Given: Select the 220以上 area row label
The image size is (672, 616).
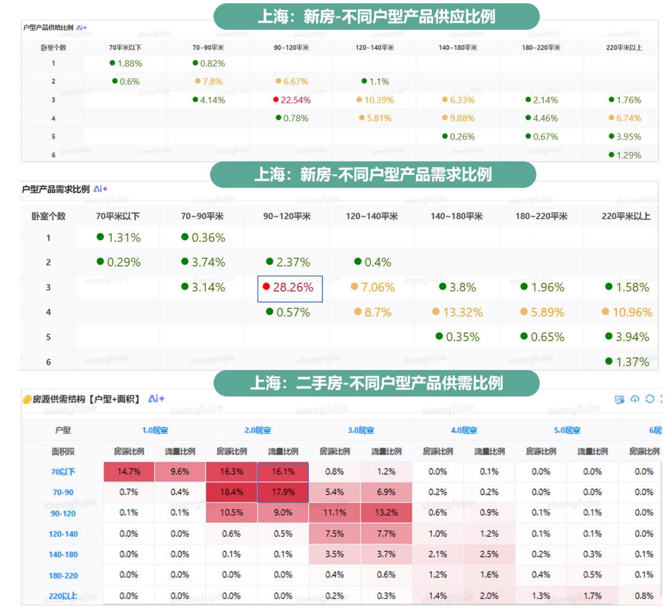Looking at the screenshot, I should (63, 596).
